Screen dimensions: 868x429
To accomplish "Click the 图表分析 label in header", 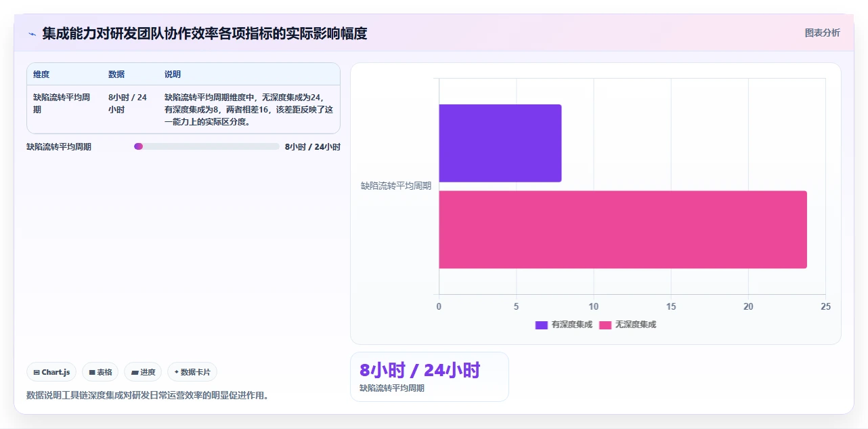I will [x=822, y=33].
